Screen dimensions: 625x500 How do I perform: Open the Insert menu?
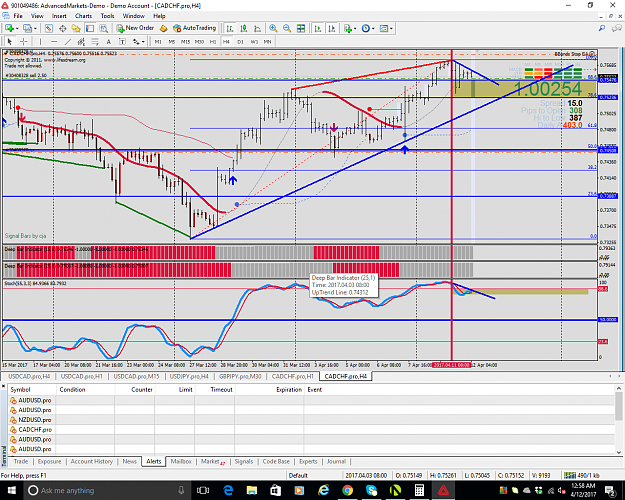coord(59,16)
